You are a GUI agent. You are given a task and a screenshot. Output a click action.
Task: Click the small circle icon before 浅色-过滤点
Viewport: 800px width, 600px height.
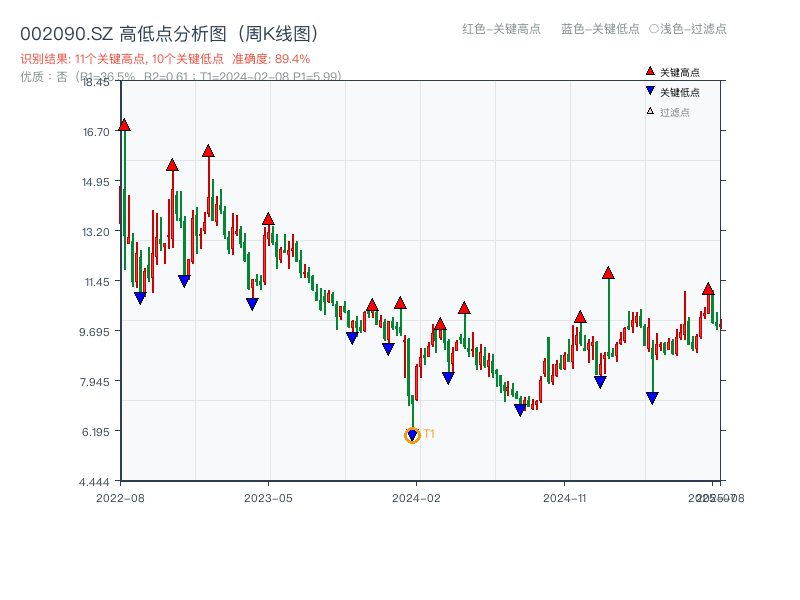click(654, 29)
